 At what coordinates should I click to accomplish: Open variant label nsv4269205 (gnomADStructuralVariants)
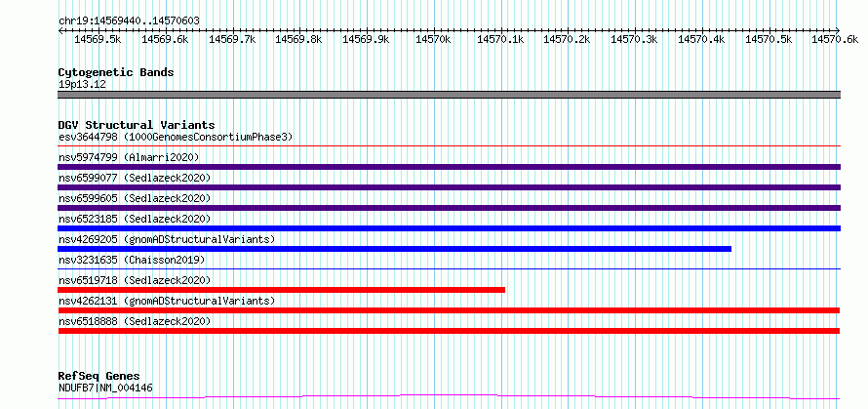click(167, 239)
